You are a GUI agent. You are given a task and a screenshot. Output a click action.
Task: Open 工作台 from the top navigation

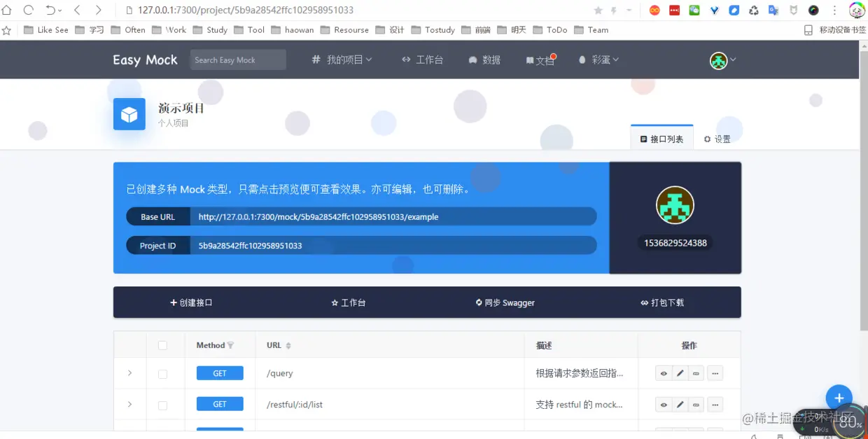coord(422,60)
